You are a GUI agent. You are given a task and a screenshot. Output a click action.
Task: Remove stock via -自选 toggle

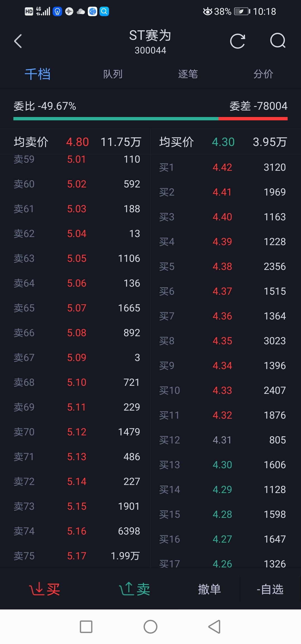coord(270,589)
